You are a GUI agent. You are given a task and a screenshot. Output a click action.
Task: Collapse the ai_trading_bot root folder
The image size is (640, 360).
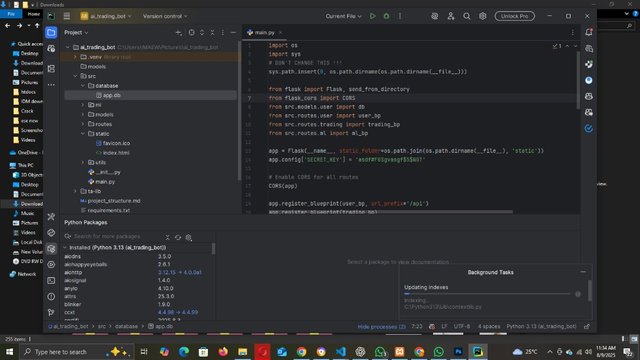(x=68, y=47)
